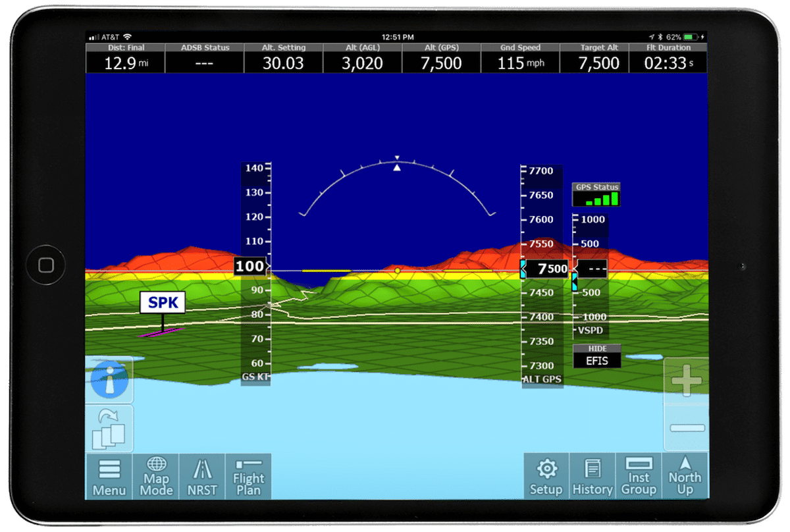Set Target Alt 7,500 field
The width and height of the screenshot is (790, 532).
coord(594,58)
